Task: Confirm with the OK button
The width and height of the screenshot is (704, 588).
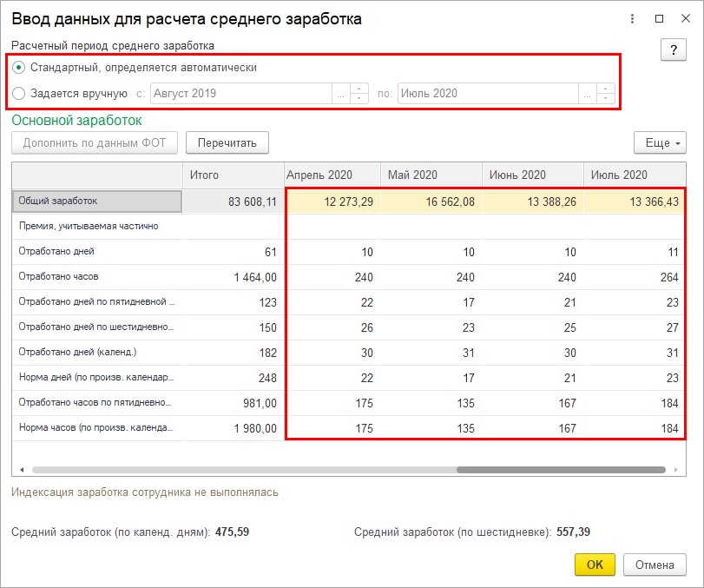Action: click(595, 565)
